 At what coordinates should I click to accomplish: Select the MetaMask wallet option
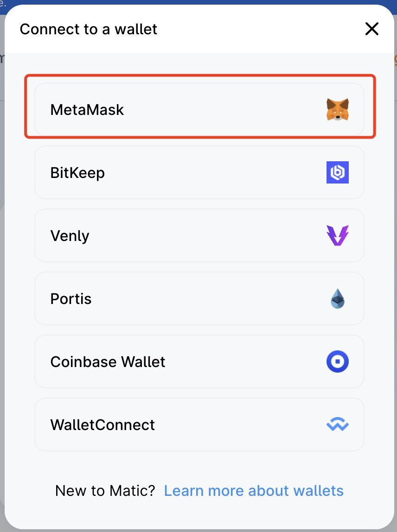coord(199,109)
